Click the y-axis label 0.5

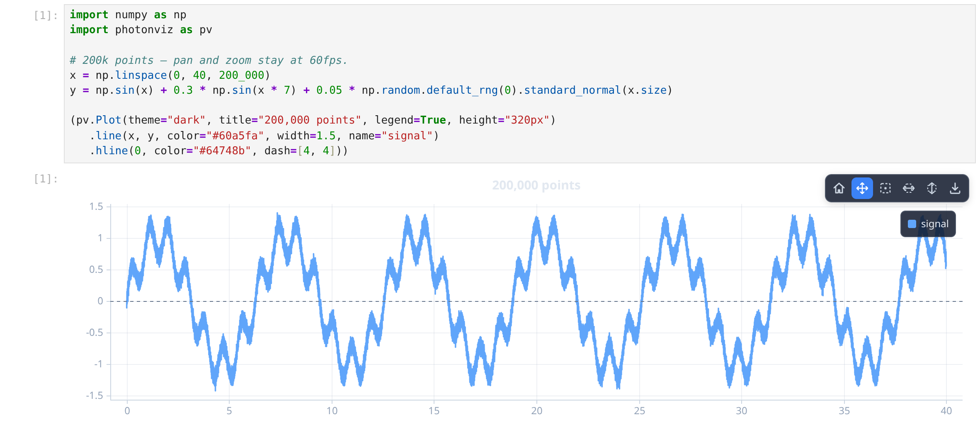tap(96, 269)
